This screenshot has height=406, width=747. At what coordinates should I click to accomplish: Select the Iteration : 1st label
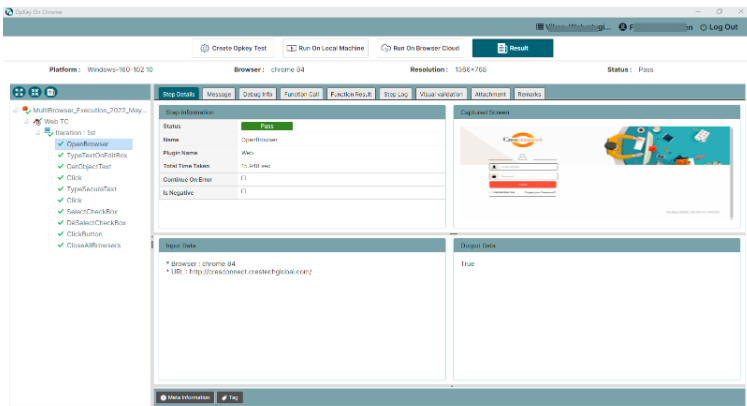click(x=75, y=132)
